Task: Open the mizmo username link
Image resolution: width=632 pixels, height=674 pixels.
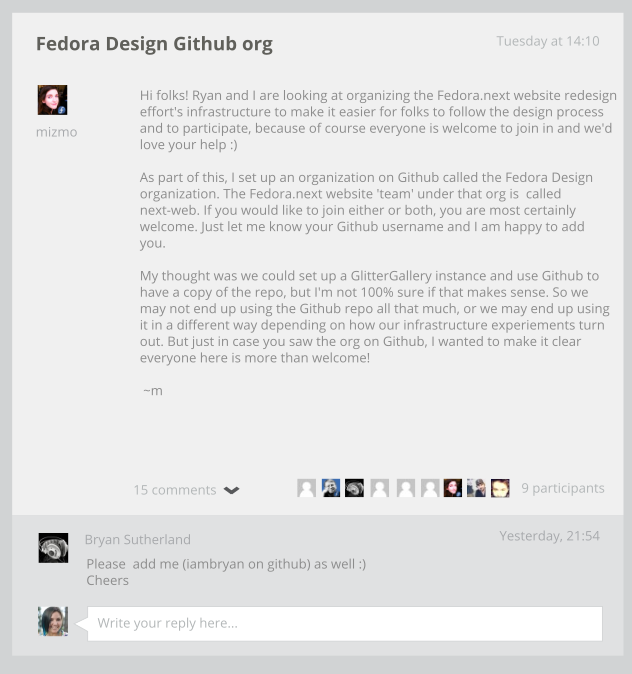Action: [57, 132]
